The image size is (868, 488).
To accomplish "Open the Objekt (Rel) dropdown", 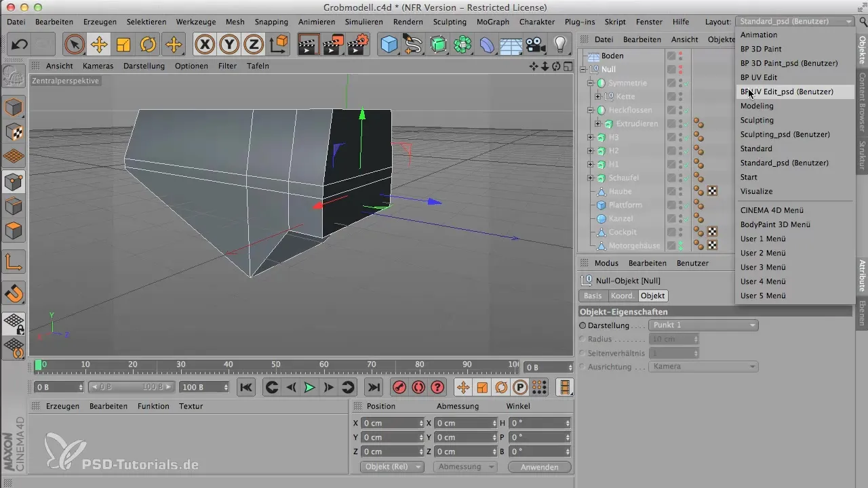I will point(392,467).
